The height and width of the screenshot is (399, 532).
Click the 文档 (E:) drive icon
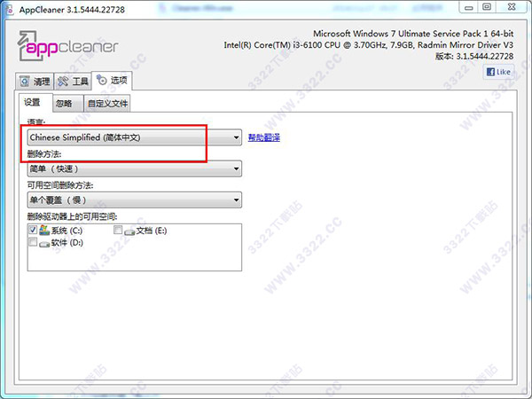[x=129, y=232]
